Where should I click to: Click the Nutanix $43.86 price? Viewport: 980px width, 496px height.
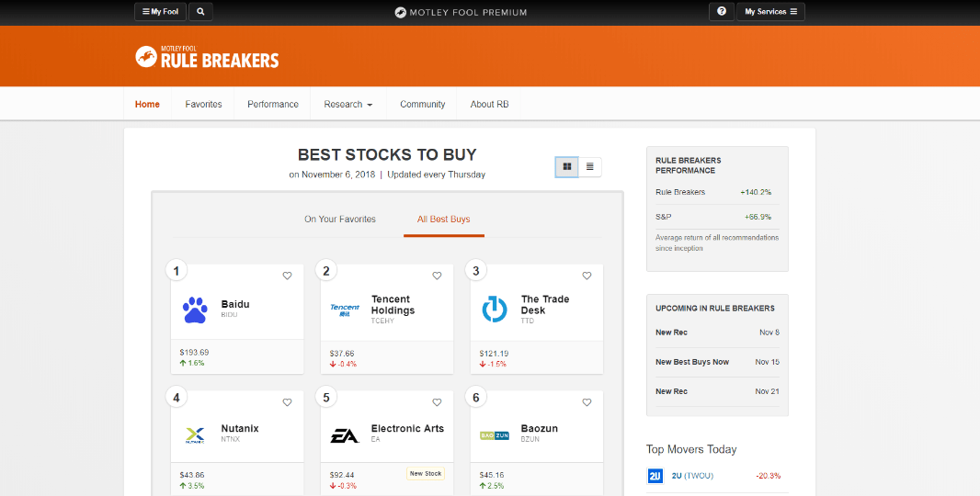coord(192,475)
